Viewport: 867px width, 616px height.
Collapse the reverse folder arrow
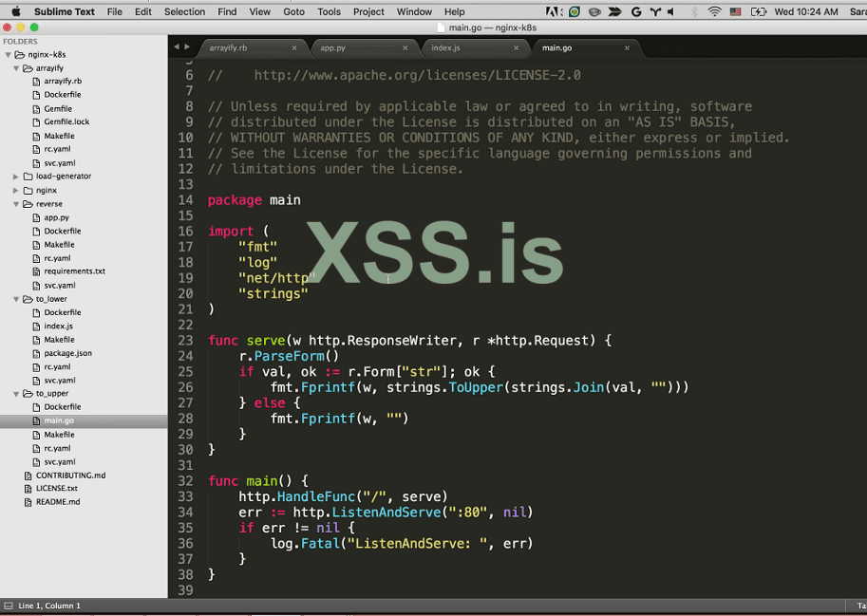[x=16, y=204]
